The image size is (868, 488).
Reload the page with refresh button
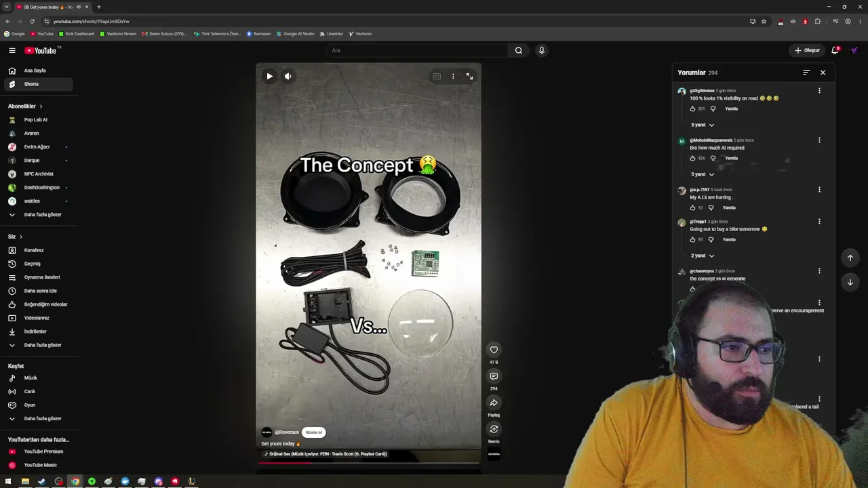pyautogui.click(x=32, y=21)
